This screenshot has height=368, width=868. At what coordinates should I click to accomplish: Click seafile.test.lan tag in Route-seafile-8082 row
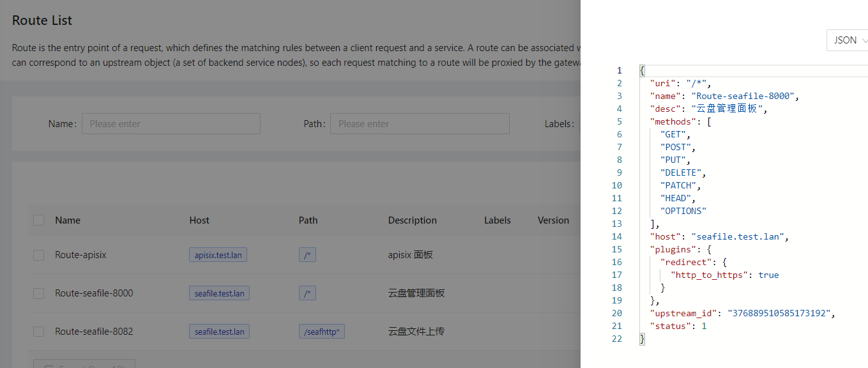coord(219,332)
